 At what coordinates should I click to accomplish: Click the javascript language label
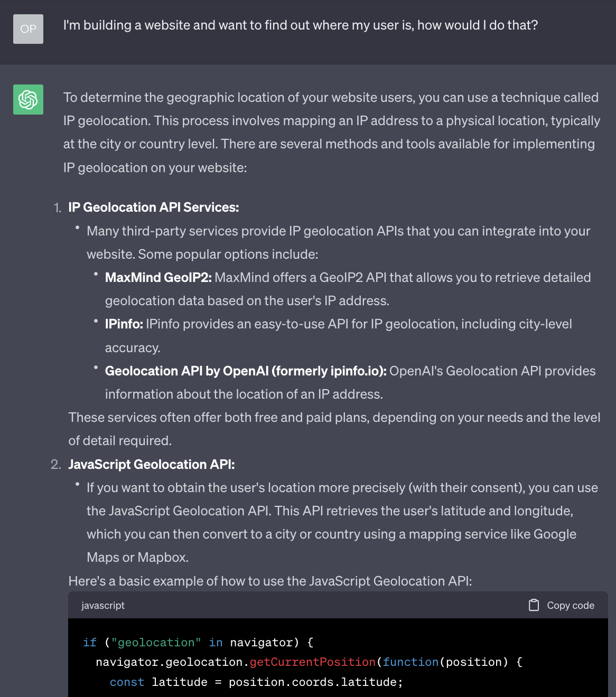tap(103, 605)
